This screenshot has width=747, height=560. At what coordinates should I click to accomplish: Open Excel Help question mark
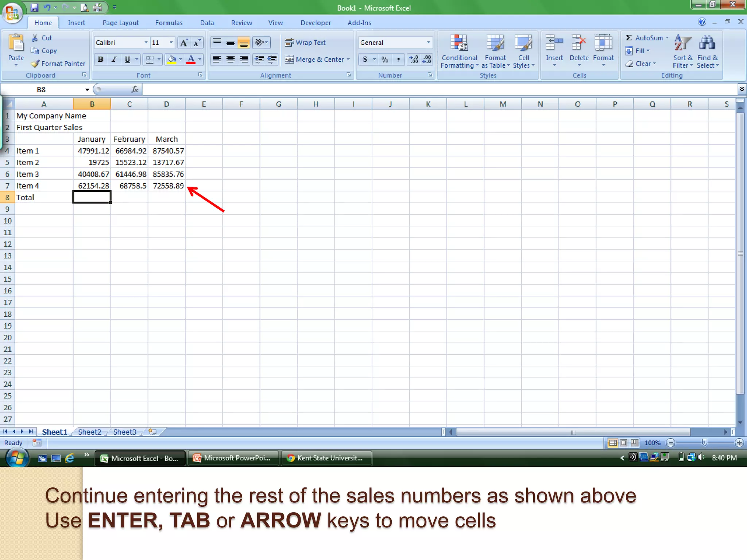point(702,22)
